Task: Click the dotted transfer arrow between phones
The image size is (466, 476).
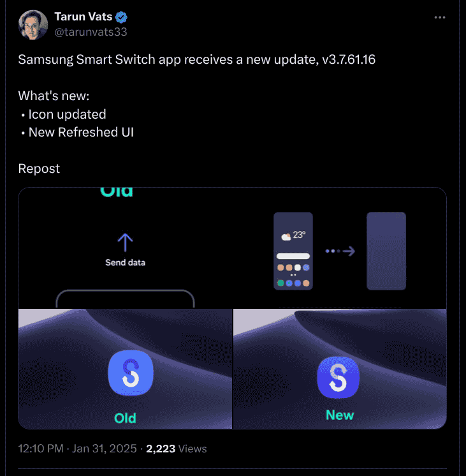Action: pyautogui.click(x=340, y=251)
